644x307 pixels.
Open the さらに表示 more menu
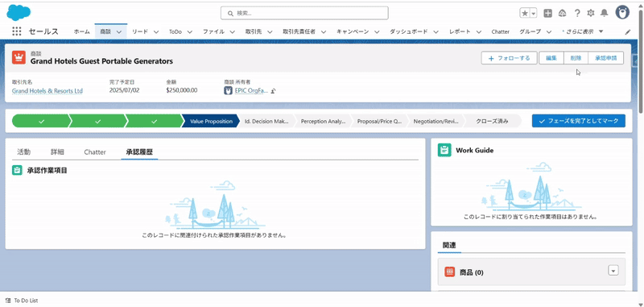click(x=583, y=31)
